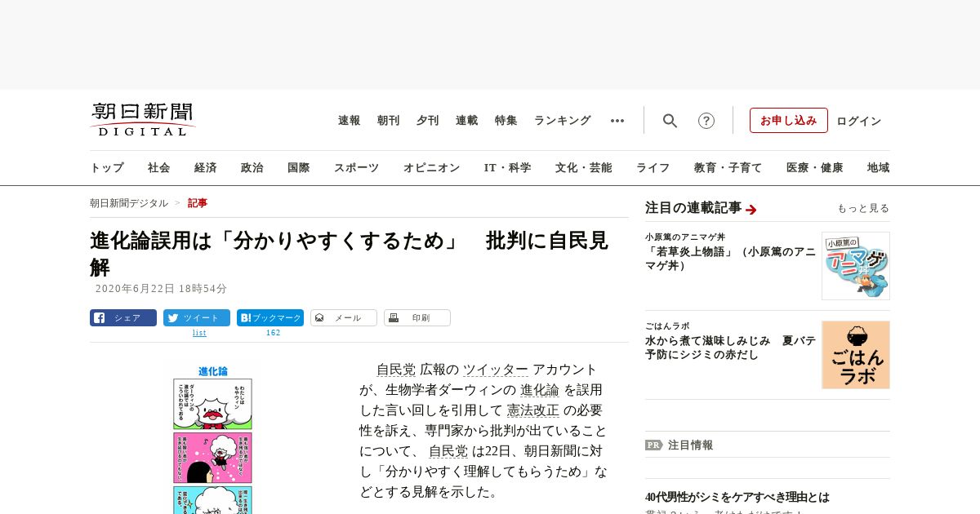Open the tweet 'list' link
The width and height of the screenshot is (980, 514).
(x=199, y=333)
